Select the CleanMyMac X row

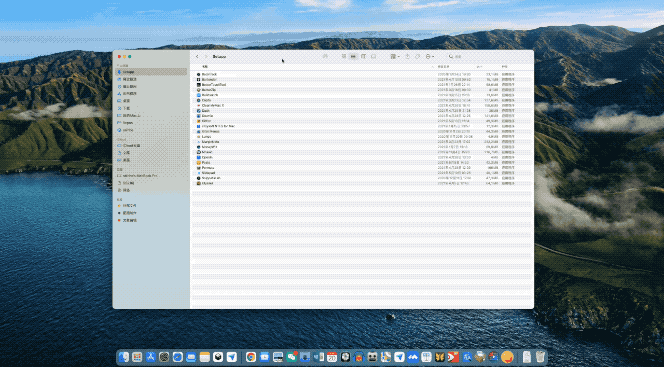coord(361,105)
